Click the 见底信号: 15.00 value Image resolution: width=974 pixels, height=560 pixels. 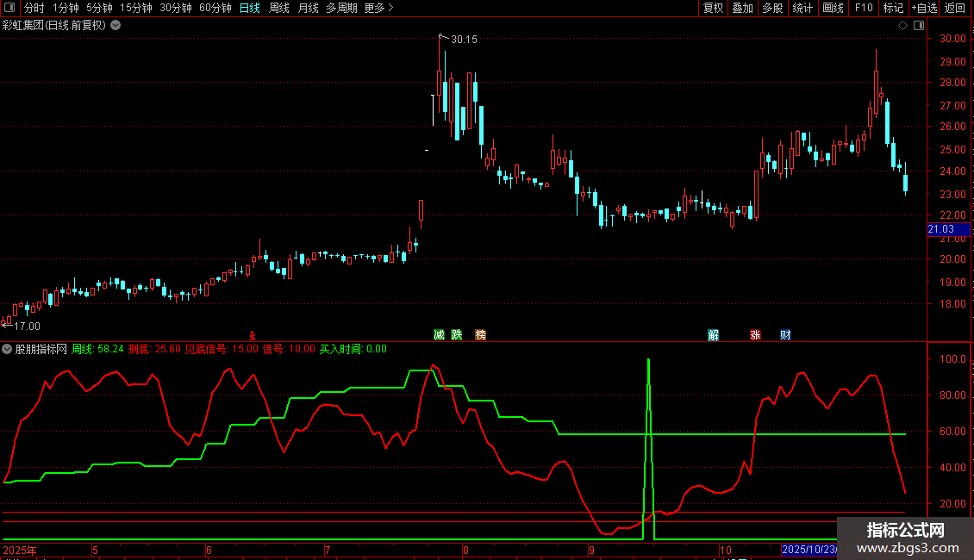coord(222,349)
